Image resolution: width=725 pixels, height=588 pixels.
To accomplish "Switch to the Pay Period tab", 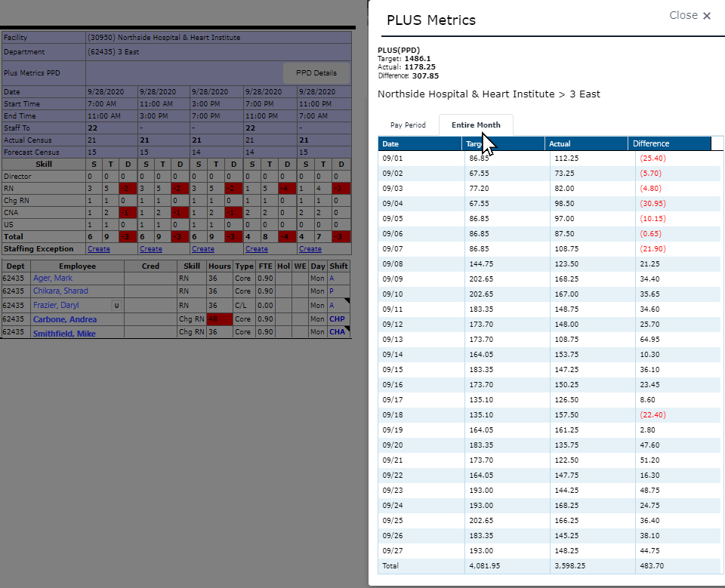I will click(408, 125).
